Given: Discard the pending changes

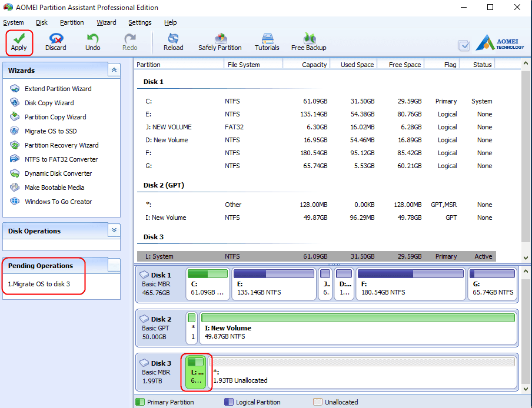Looking at the screenshot, I should (x=56, y=42).
